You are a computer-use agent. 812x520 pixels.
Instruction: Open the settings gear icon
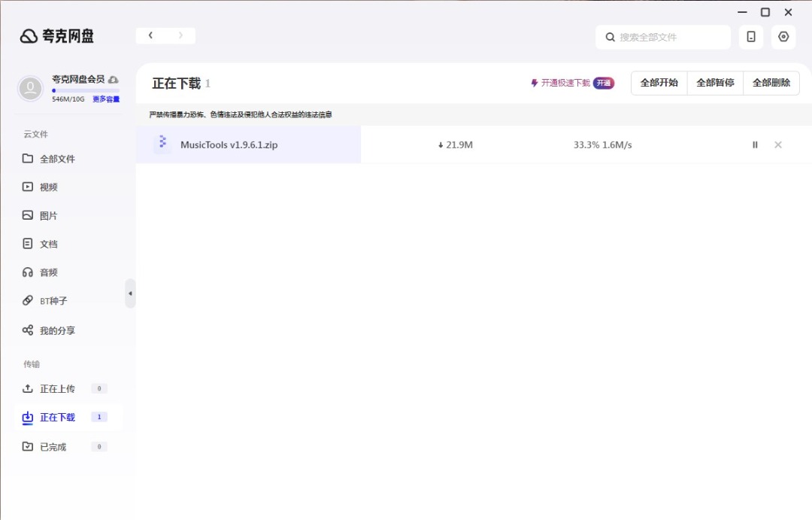(x=783, y=37)
